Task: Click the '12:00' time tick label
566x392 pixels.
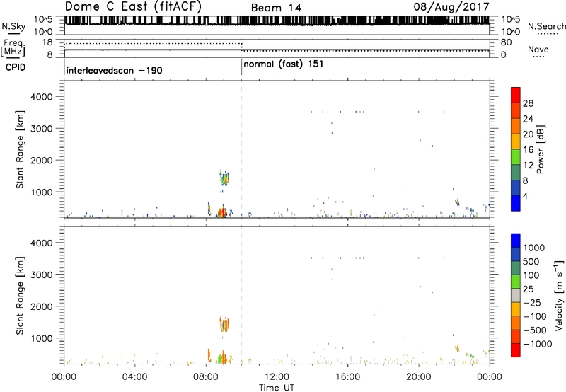Action: click(x=277, y=377)
